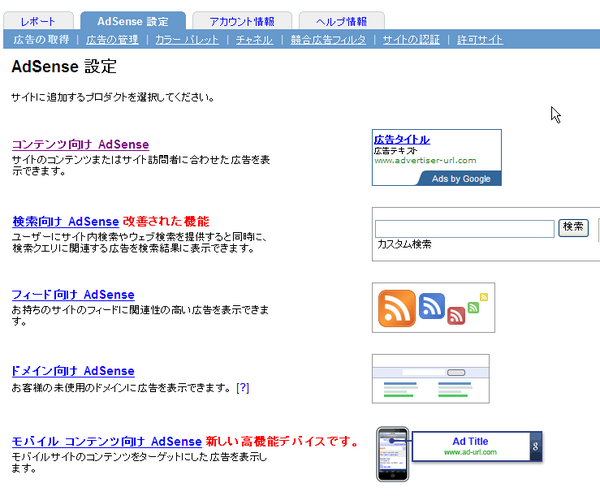Click the red RSS feed icon

[456, 316]
